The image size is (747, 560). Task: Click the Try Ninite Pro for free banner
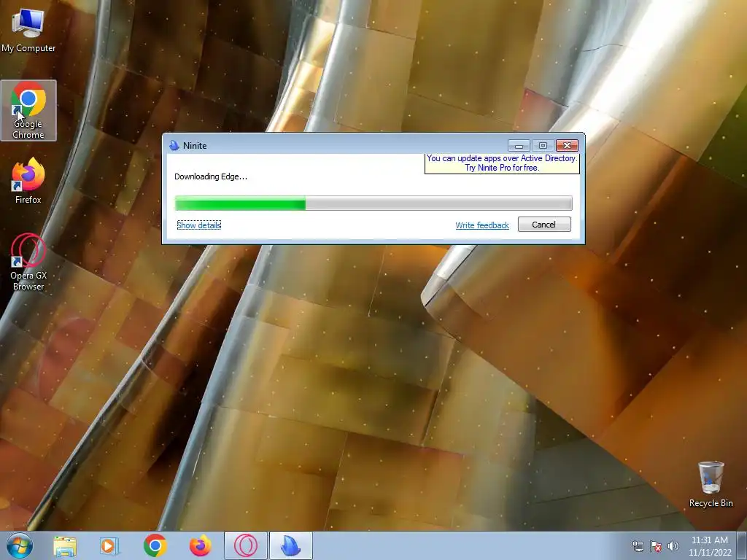tap(502, 163)
